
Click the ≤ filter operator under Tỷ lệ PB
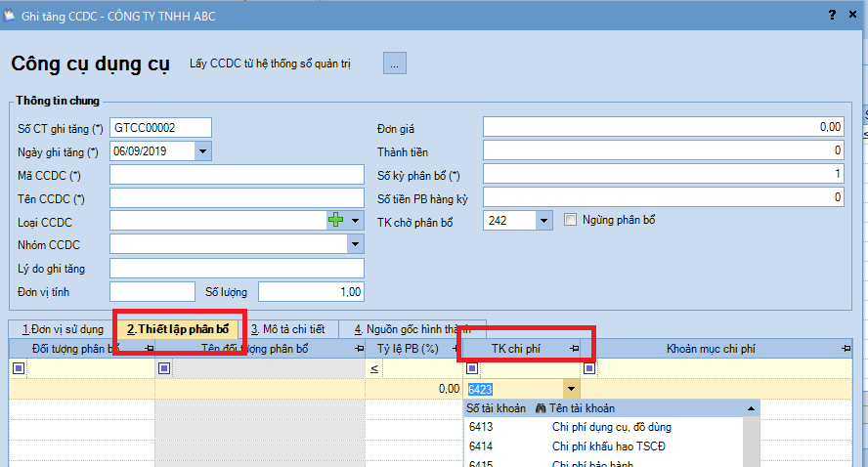pyautogui.click(x=374, y=368)
